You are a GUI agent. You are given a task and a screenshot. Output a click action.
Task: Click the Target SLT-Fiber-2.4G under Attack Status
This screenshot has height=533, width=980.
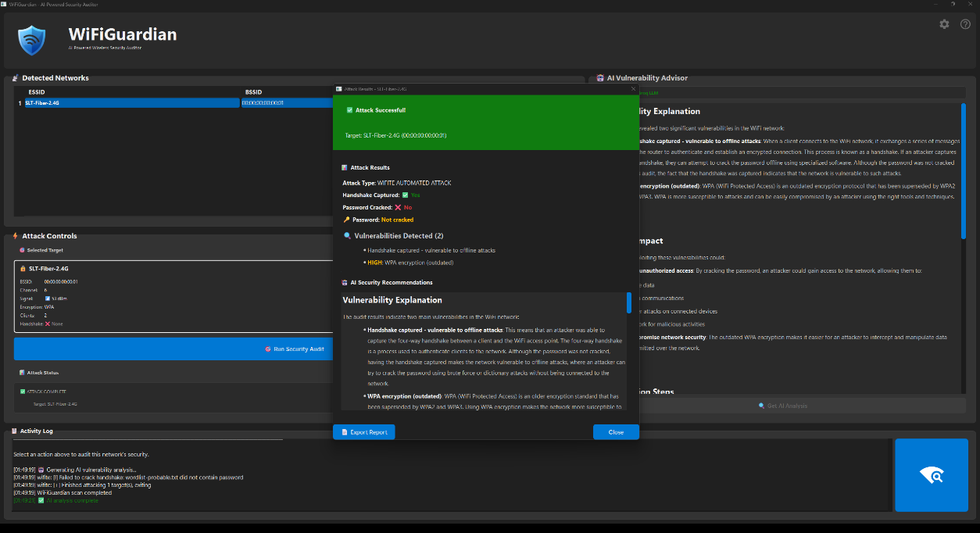55,404
